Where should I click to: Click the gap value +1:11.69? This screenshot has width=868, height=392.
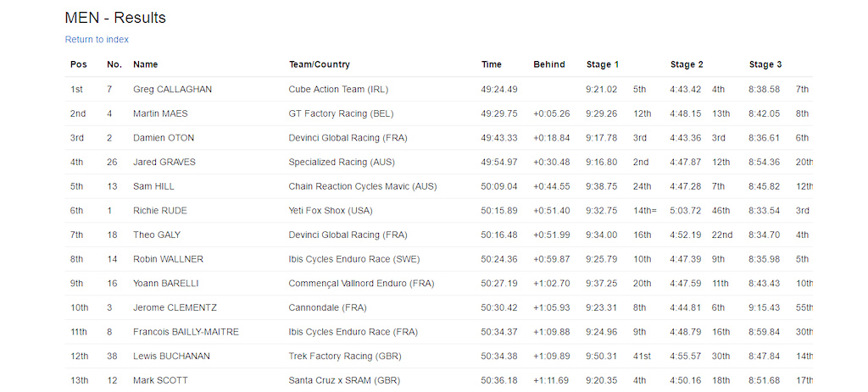[551, 381]
